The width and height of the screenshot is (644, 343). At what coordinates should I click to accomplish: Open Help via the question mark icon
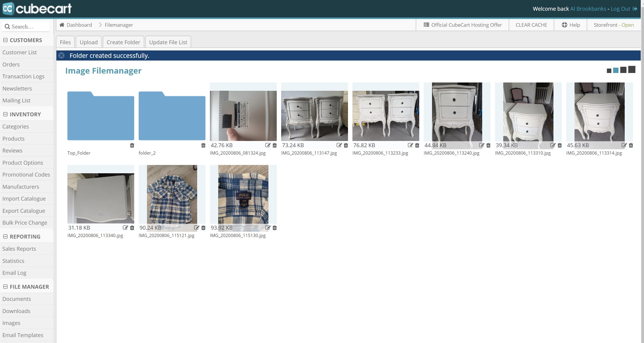click(564, 25)
